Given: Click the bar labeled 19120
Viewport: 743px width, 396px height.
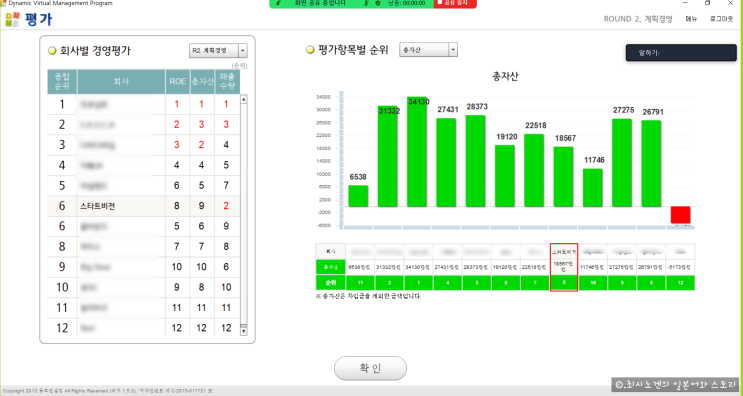Looking at the screenshot, I should [x=505, y=176].
